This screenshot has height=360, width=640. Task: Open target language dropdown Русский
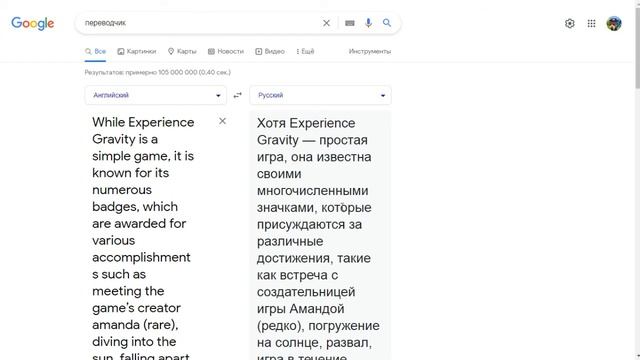(320, 95)
